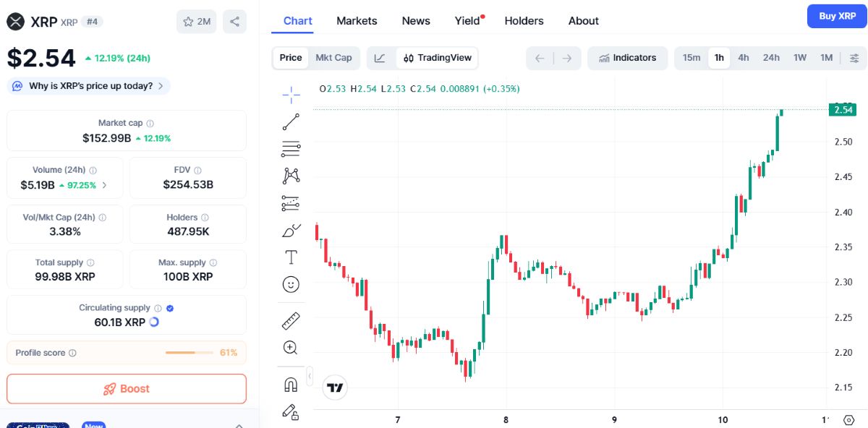Open the Holders tab
This screenshot has width=868, height=428.
[x=524, y=21]
